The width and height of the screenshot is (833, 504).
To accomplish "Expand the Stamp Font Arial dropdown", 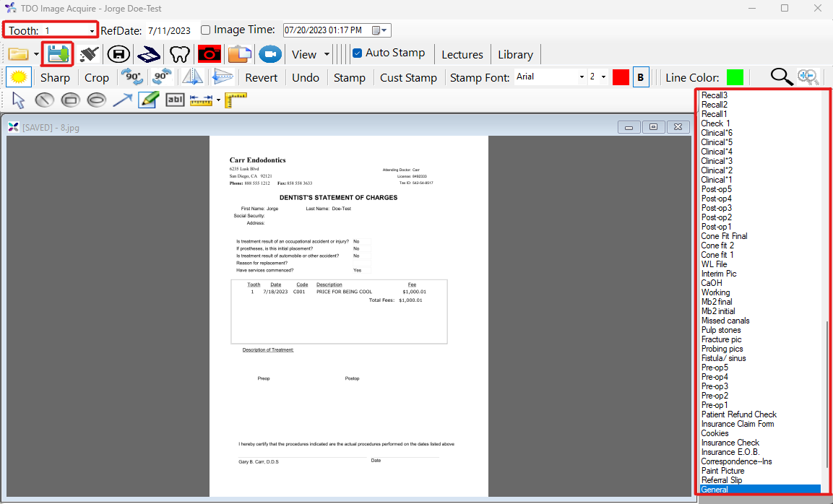I will point(582,77).
